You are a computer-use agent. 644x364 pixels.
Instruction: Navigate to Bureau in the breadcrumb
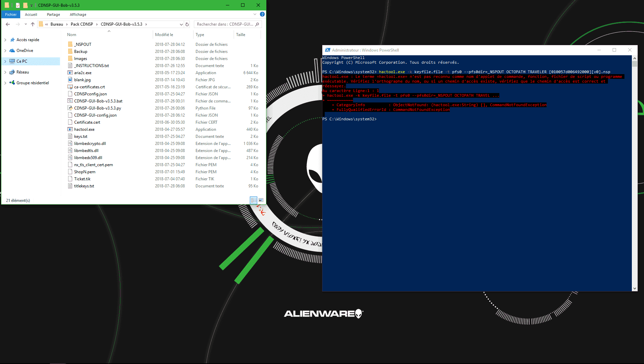point(57,24)
